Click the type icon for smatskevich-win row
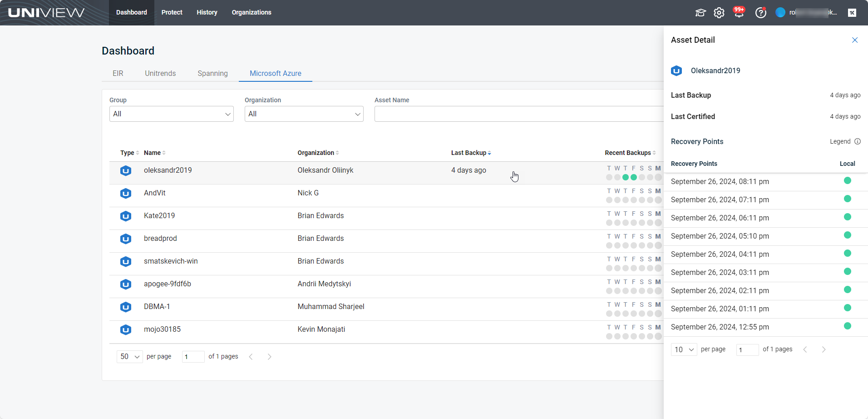 click(126, 261)
